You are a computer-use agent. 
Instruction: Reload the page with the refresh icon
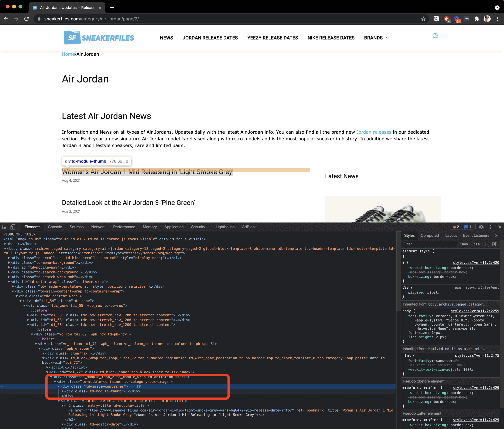tap(27, 19)
